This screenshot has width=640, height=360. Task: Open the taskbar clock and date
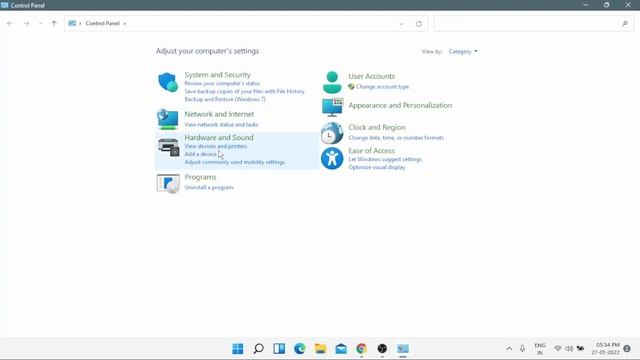pyautogui.click(x=606, y=349)
